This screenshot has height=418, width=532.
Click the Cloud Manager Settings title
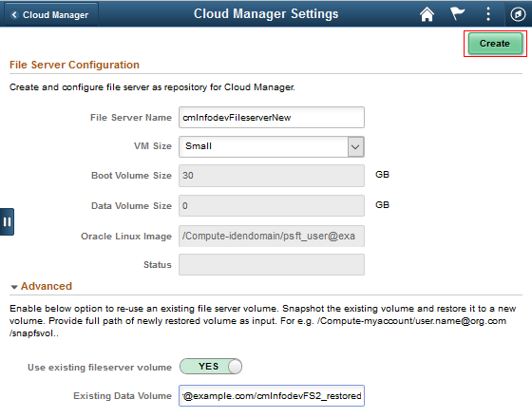click(266, 14)
